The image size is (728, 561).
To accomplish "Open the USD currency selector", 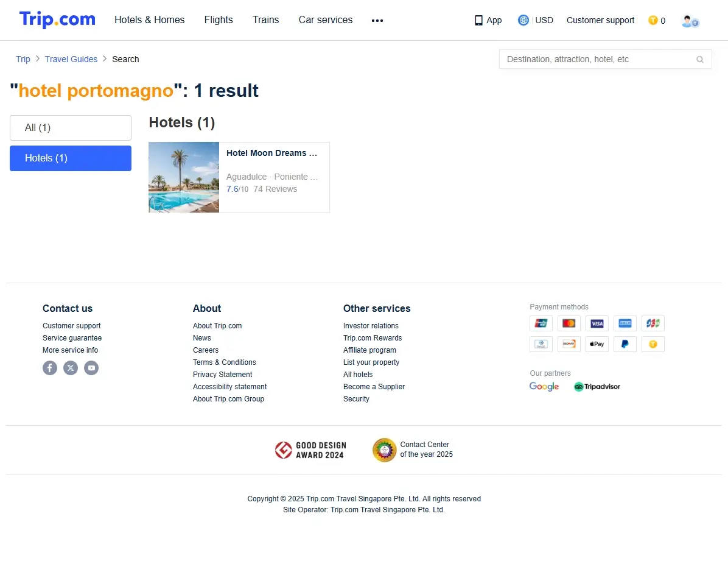I will (544, 20).
